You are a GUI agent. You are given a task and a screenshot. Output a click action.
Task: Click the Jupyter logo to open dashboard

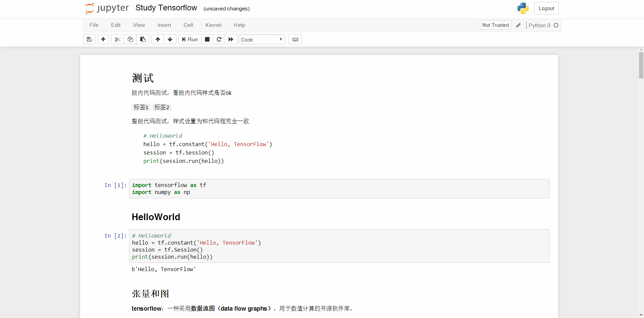(106, 8)
